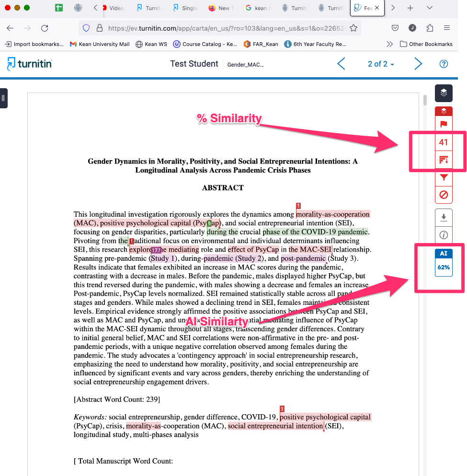This screenshot has height=476, width=467.
Task: Go to the next paper arrow
Action: (x=418, y=64)
